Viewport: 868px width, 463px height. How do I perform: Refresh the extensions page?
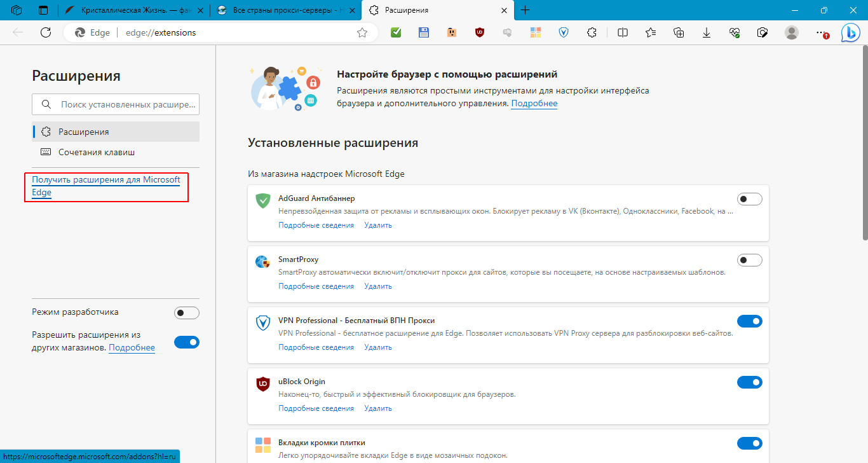click(46, 32)
